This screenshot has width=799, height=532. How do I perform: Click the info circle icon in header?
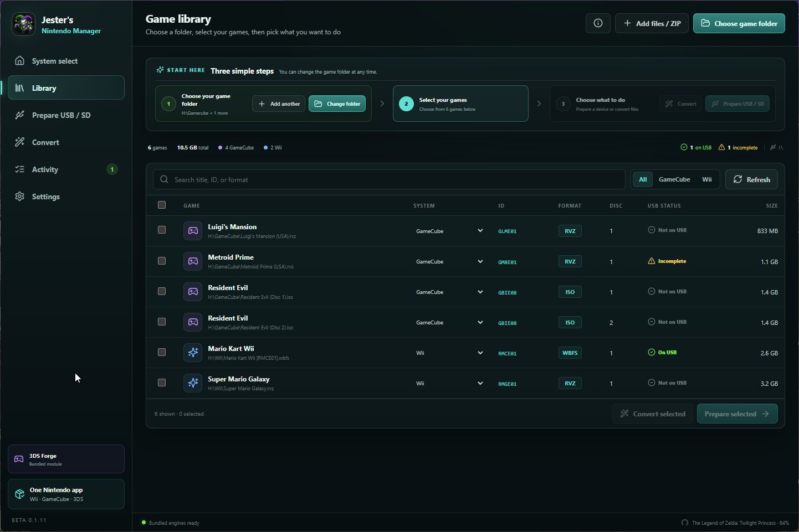click(x=598, y=23)
